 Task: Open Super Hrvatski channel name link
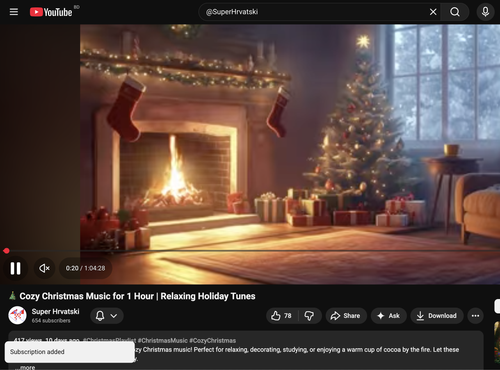tap(55, 311)
